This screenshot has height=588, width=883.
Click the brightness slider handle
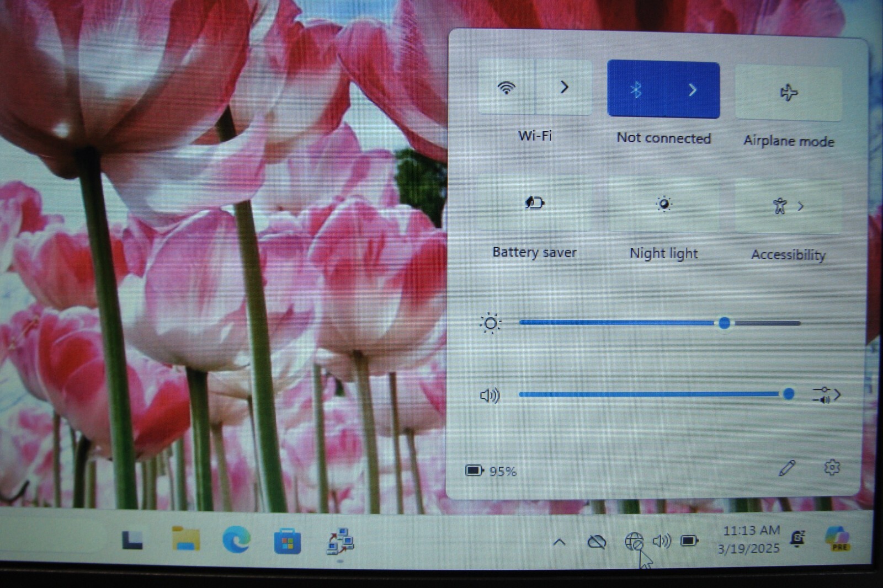(x=725, y=323)
